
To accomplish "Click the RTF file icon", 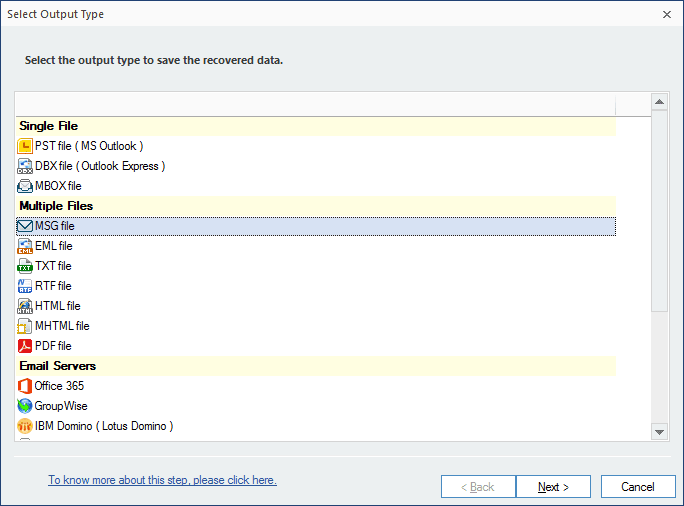I will pyautogui.click(x=25, y=286).
